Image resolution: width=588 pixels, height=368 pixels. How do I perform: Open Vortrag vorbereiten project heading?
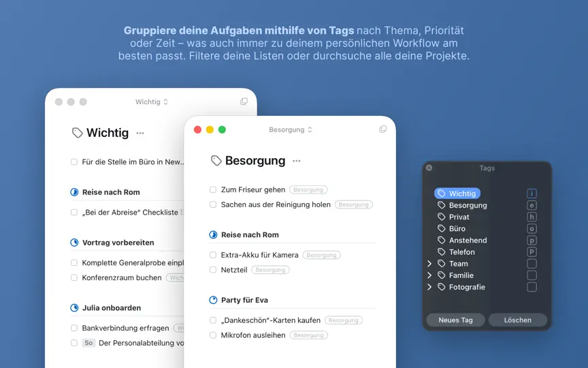pyautogui.click(x=118, y=243)
